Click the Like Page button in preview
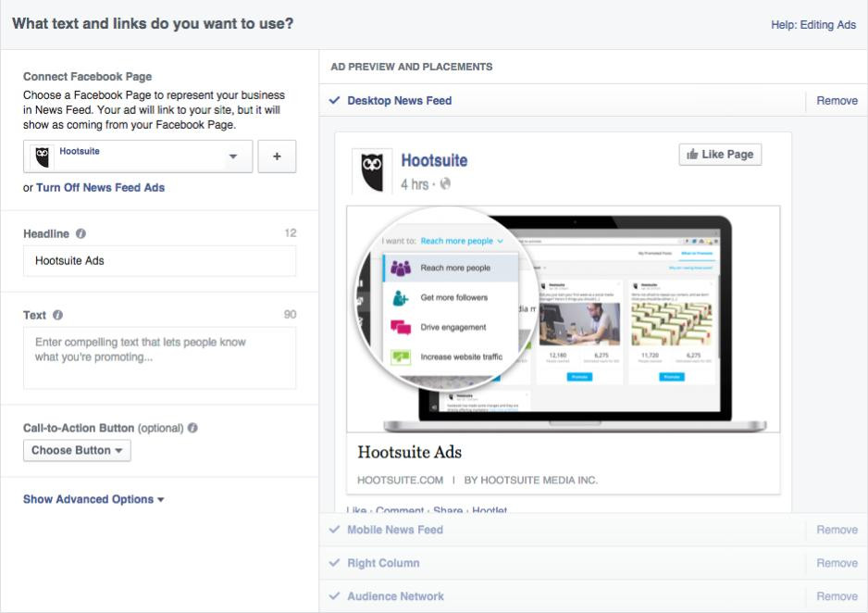 720,155
